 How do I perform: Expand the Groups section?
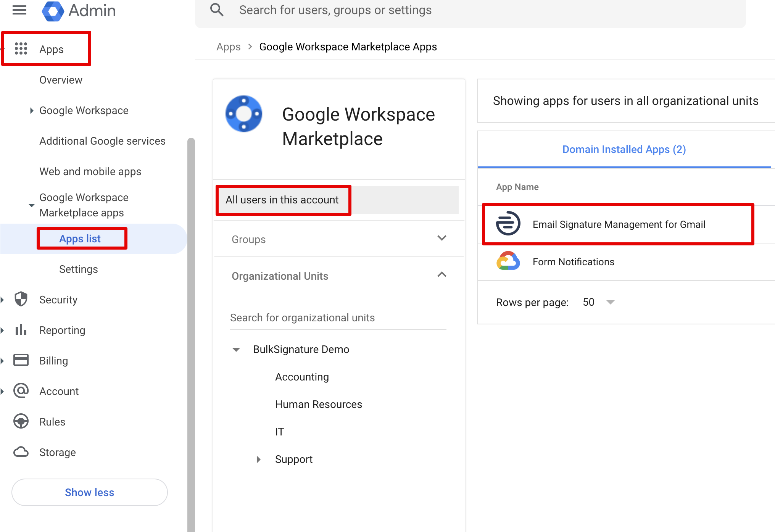pos(441,238)
